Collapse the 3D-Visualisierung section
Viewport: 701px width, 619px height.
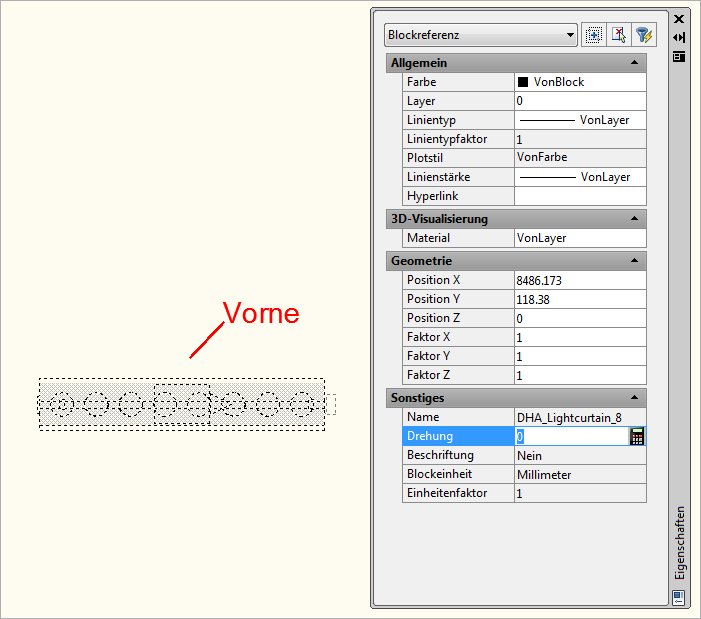[x=634, y=219]
